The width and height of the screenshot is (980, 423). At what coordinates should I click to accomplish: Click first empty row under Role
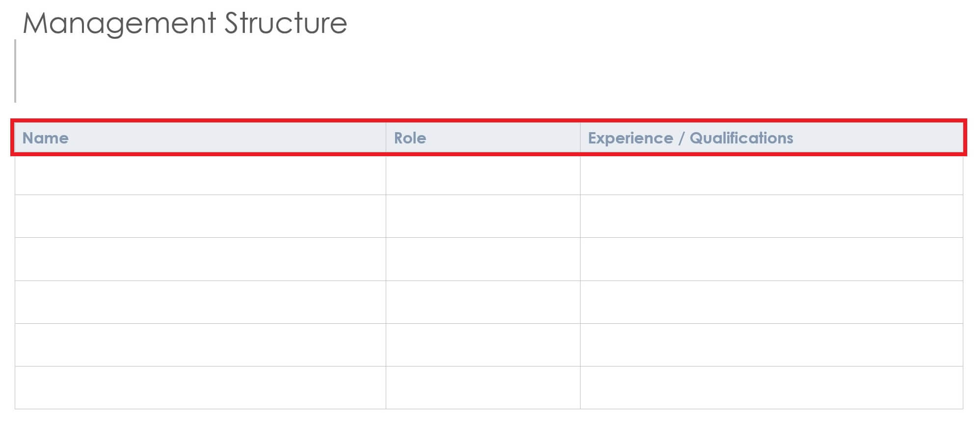[483, 175]
